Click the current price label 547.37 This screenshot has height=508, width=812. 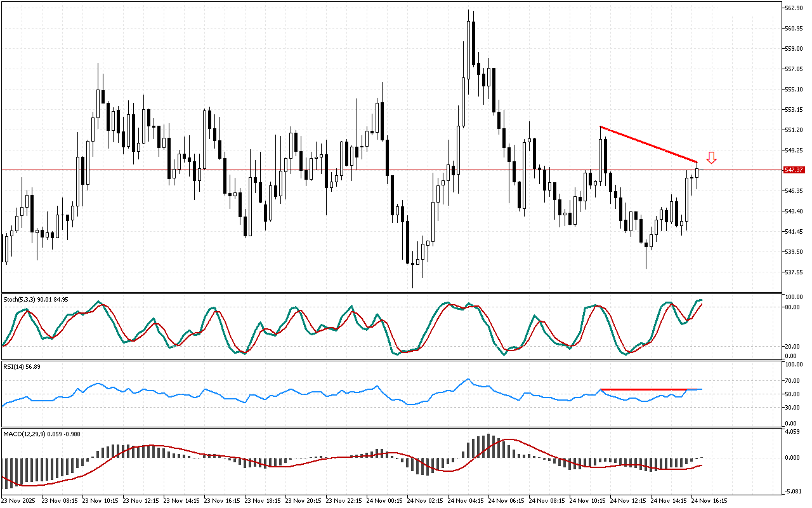click(x=794, y=170)
